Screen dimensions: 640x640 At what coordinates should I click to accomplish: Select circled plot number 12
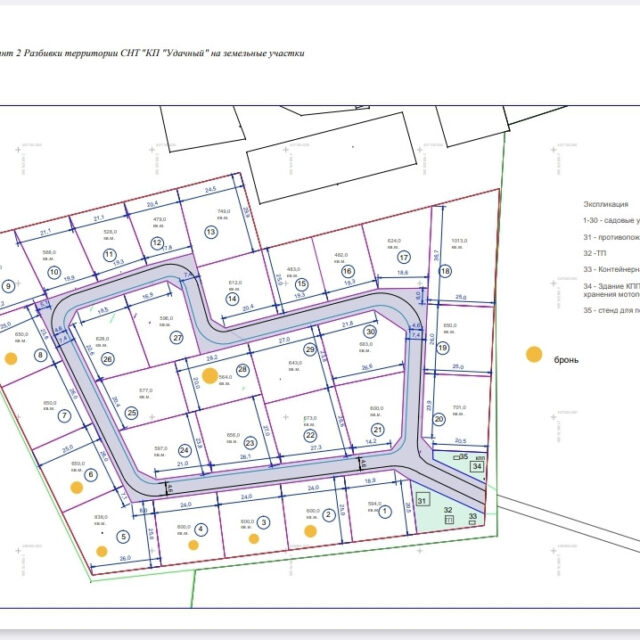coord(157,243)
